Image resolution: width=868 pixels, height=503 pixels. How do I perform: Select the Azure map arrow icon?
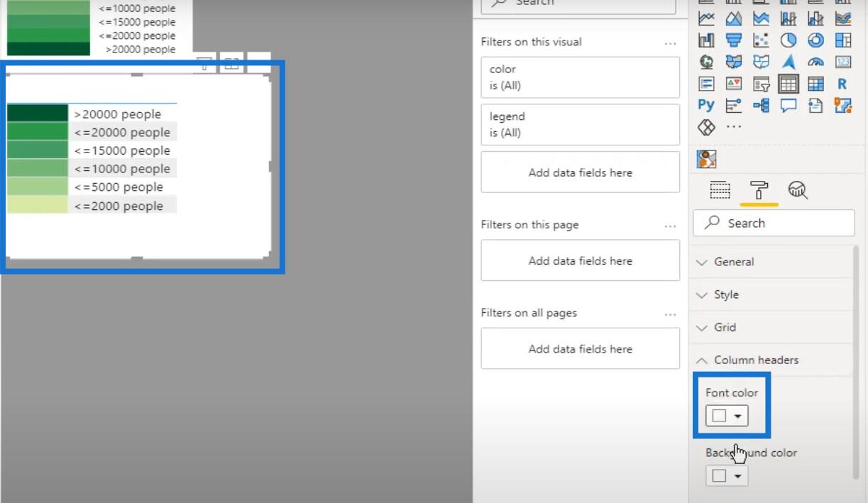[x=789, y=62]
